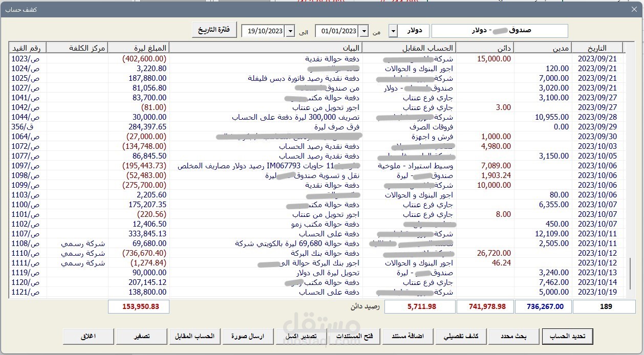The height and width of the screenshot is (355, 644).
Task: Click the الحساب المقابل column header
Action: (x=409, y=48)
